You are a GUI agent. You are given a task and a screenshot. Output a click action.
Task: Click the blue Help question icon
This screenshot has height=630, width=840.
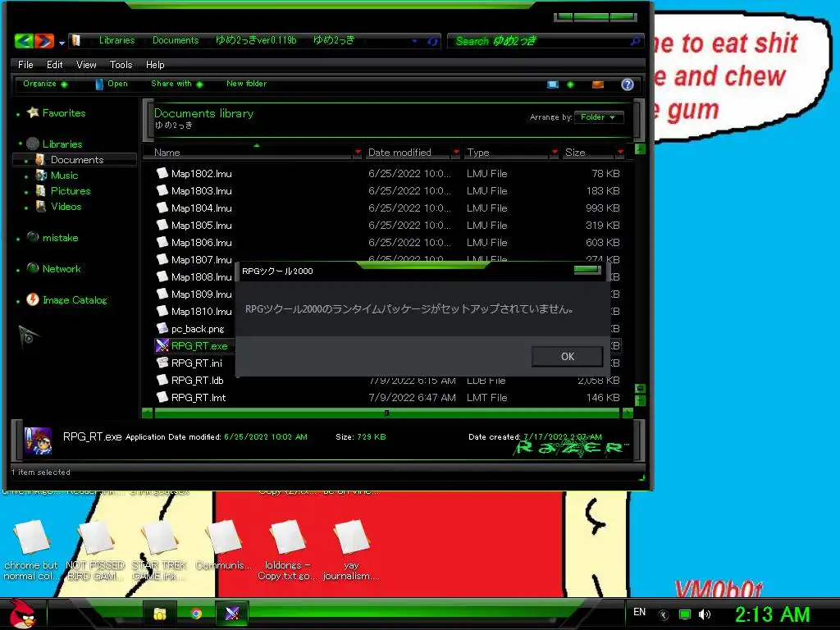(x=628, y=84)
